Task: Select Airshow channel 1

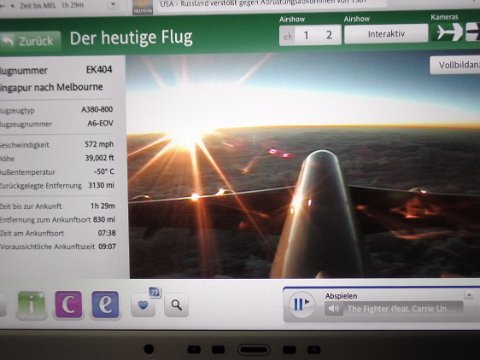Action: coord(306,35)
